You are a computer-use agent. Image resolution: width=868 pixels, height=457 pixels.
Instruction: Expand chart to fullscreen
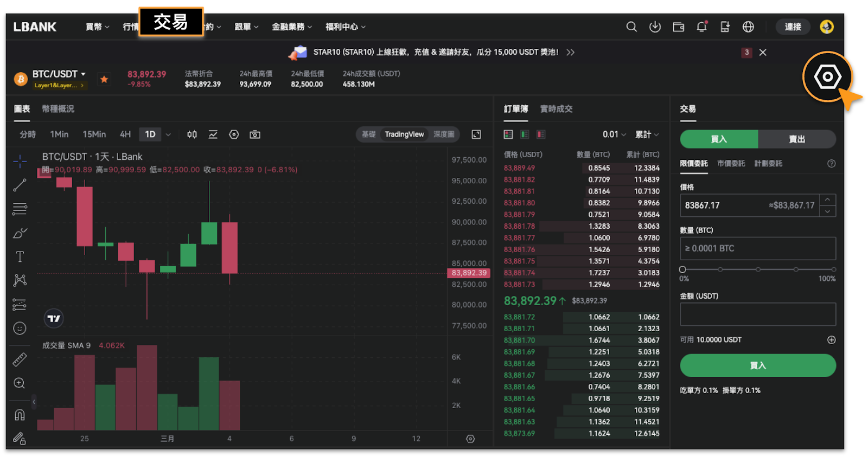tap(476, 134)
